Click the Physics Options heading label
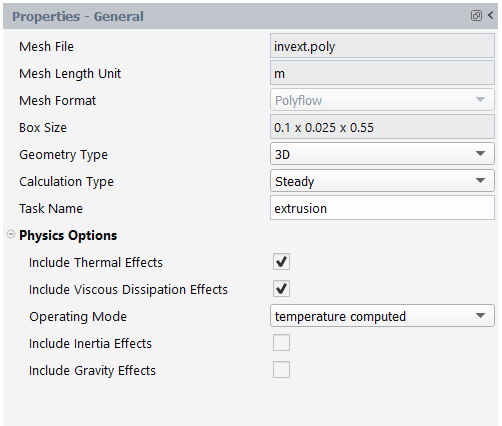 pyautogui.click(x=68, y=235)
